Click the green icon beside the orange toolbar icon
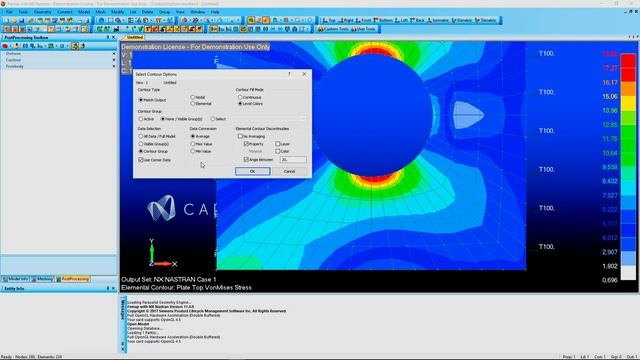The image size is (640, 360). 251,20
